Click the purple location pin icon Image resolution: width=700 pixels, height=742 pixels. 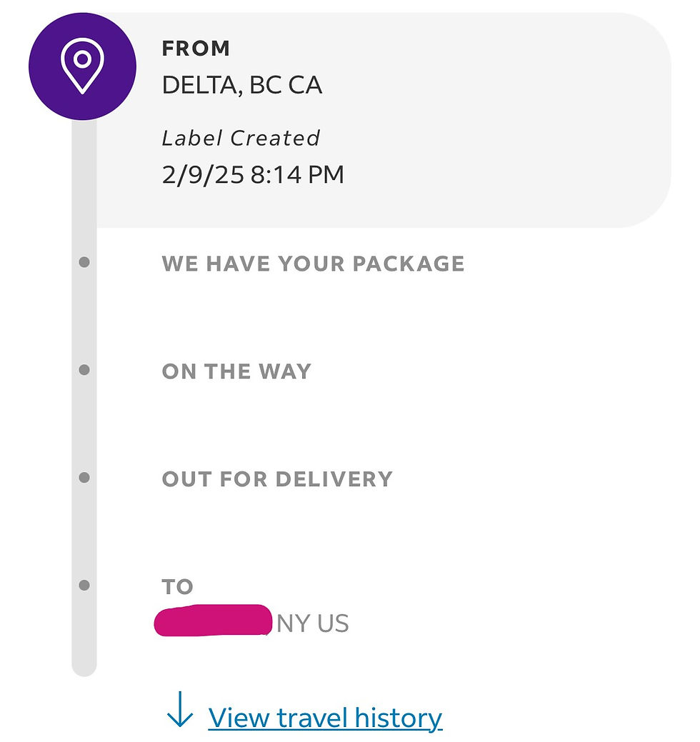click(x=82, y=66)
